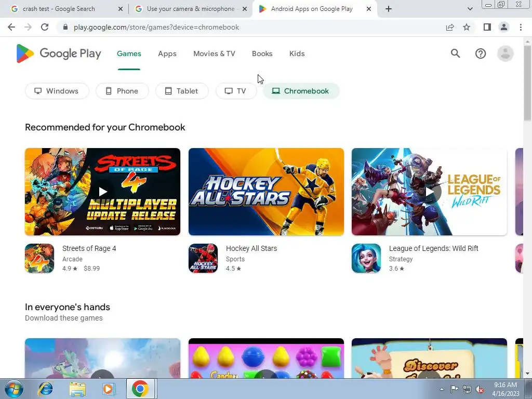
Task: Open the Chrome profile icon in toolbar
Action: [x=504, y=27]
